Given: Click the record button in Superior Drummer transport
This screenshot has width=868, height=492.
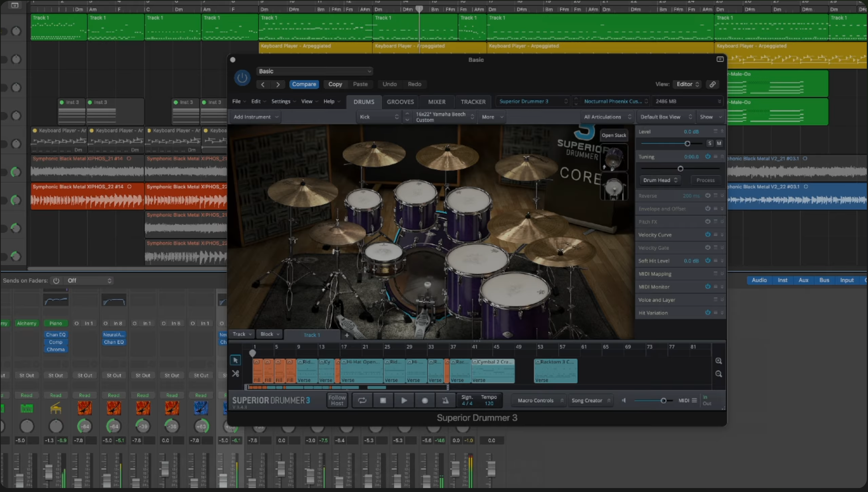Looking at the screenshot, I should (x=424, y=400).
